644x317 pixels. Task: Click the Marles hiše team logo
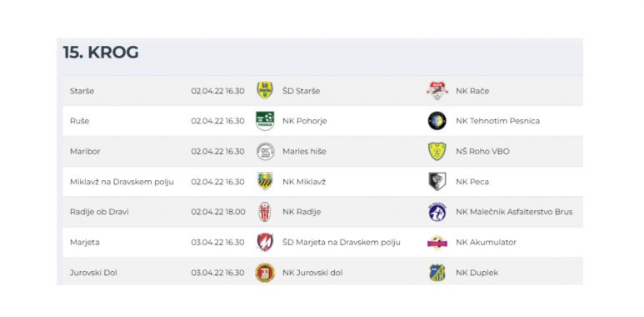pyautogui.click(x=265, y=151)
